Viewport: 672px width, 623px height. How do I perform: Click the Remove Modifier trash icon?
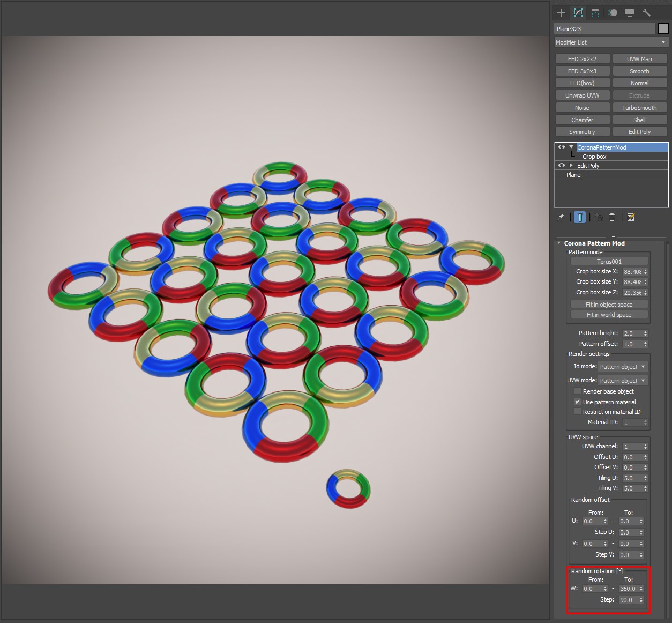[612, 217]
